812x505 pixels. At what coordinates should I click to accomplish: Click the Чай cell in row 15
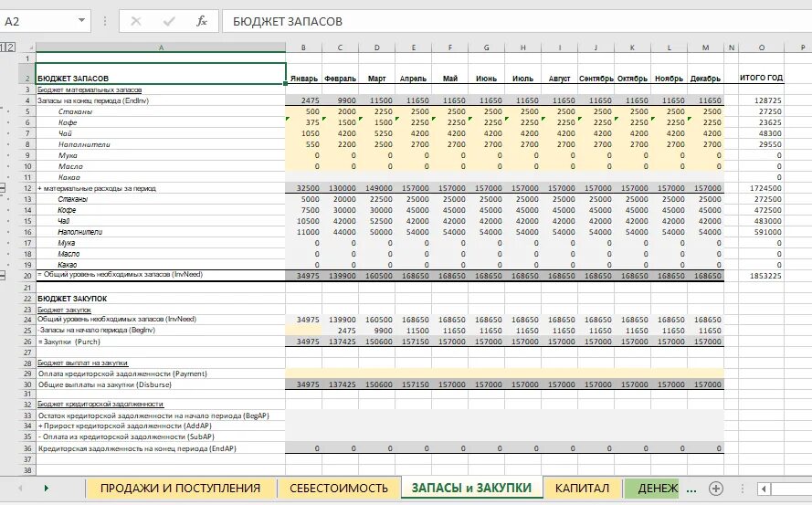161,221
